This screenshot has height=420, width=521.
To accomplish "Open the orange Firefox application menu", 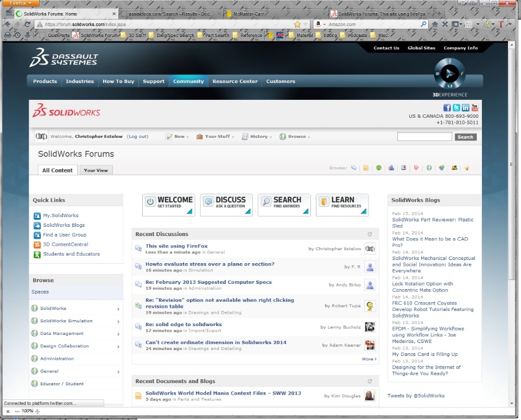I will (x=20, y=3).
